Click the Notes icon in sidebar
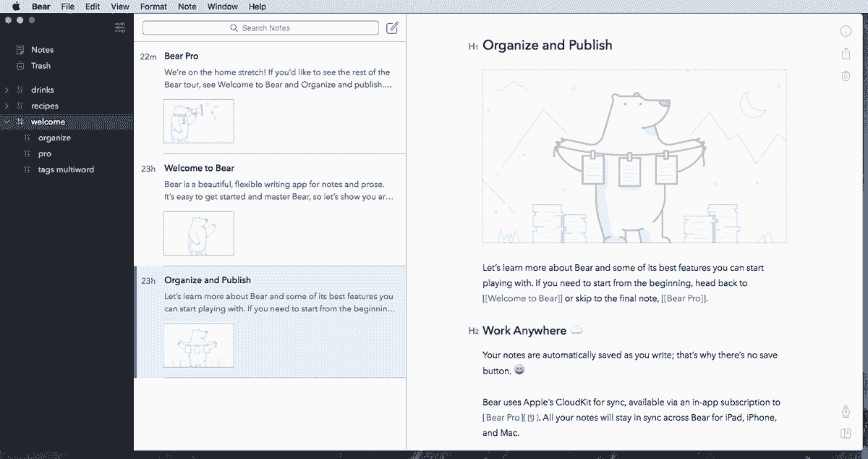Image resolution: width=868 pixels, height=459 pixels. tap(20, 50)
